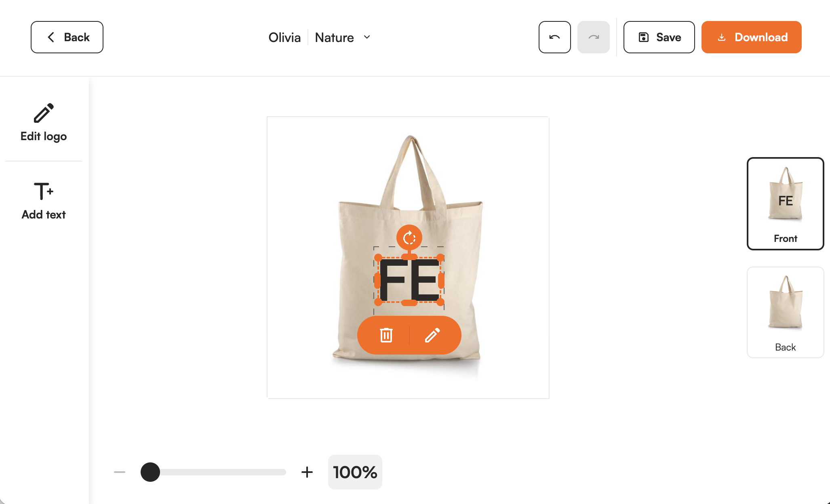Click the Olivia project name
This screenshot has height=504, width=830.
pos(284,37)
